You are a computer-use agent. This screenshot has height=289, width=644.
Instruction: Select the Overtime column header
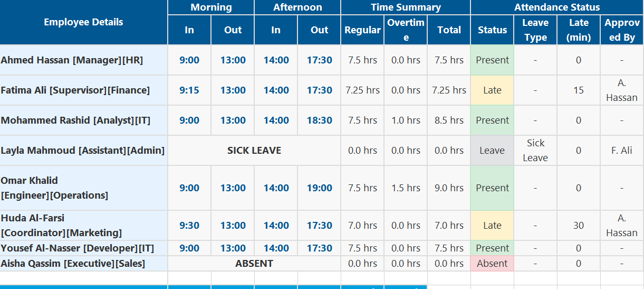(406, 30)
